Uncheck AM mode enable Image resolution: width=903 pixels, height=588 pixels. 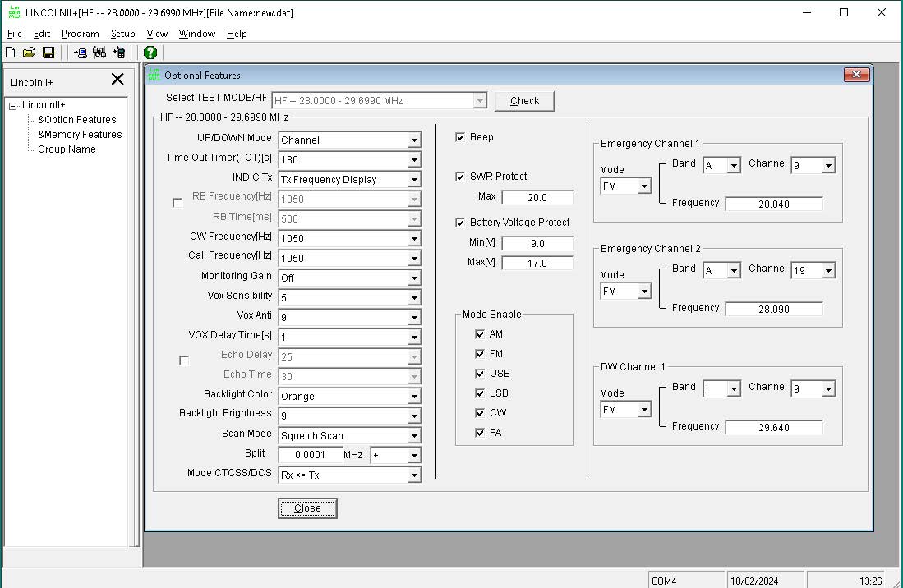pyautogui.click(x=480, y=334)
